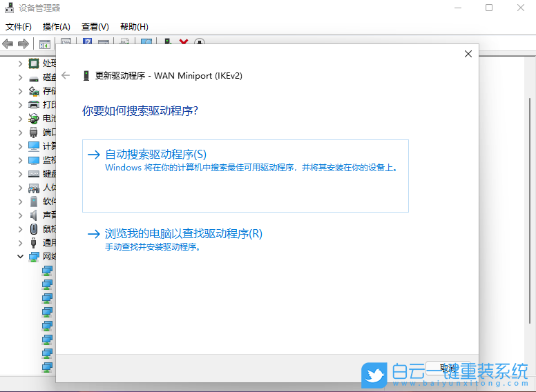Expand the 电池 battery node
This screenshot has height=392, width=536.
[21, 119]
